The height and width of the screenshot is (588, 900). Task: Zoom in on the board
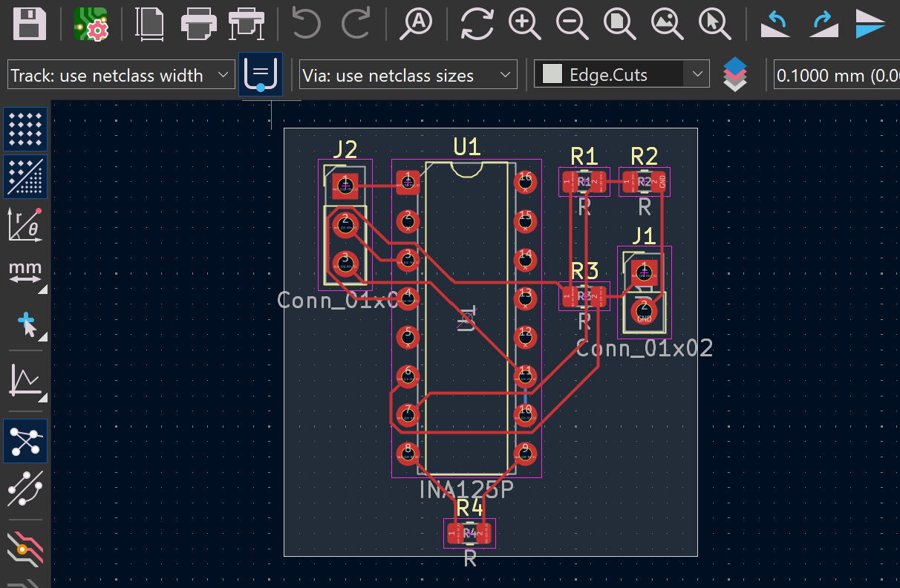click(524, 24)
